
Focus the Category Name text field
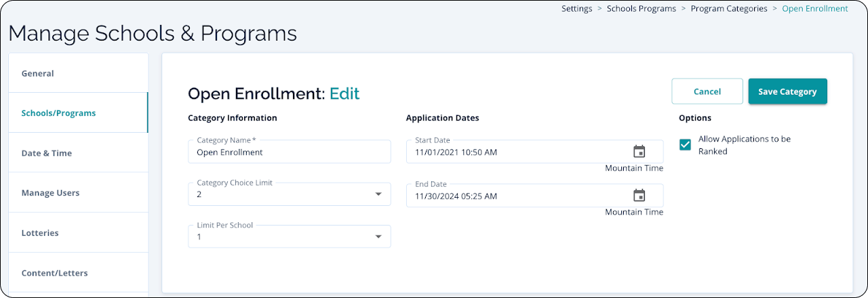point(289,152)
